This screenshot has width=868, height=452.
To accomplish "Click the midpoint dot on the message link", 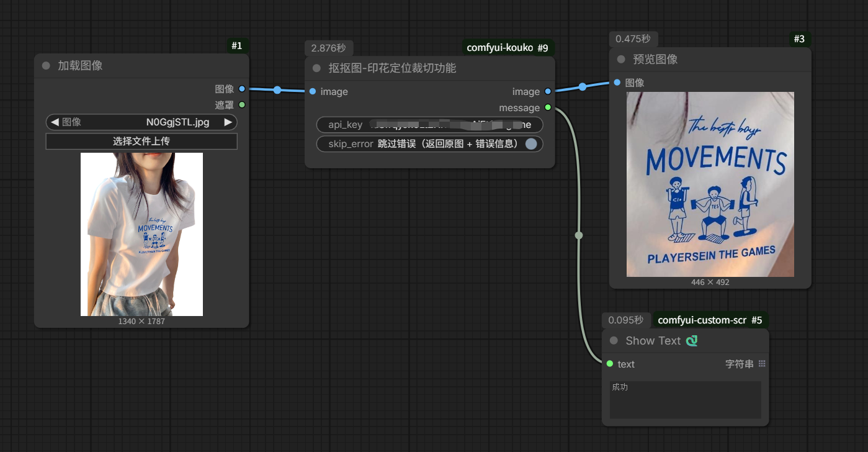I will [579, 235].
